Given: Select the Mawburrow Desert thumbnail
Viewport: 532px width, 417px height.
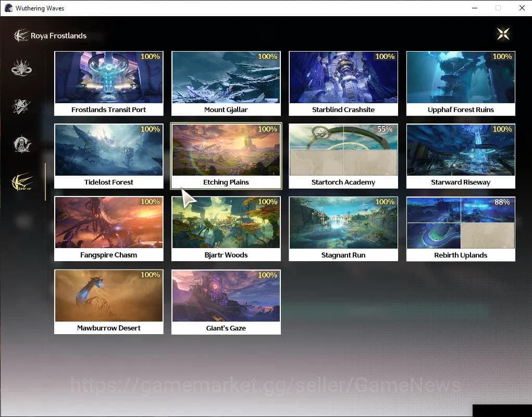Looking at the screenshot, I should coord(108,297).
